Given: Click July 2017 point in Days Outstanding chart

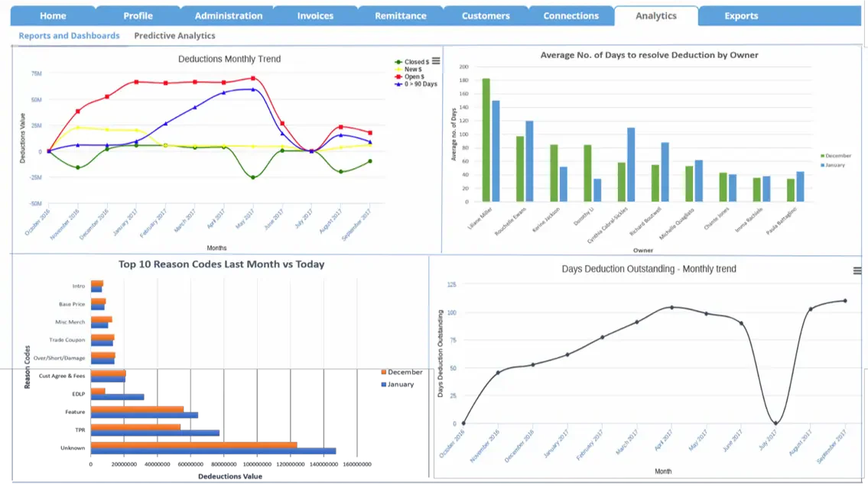Looking at the screenshot, I should [775, 423].
